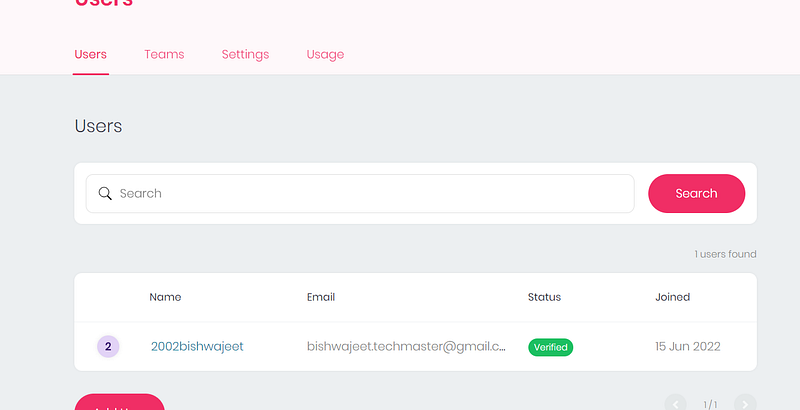The height and width of the screenshot is (410, 800).
Task: Click the Users section heading
Action: 98,126
